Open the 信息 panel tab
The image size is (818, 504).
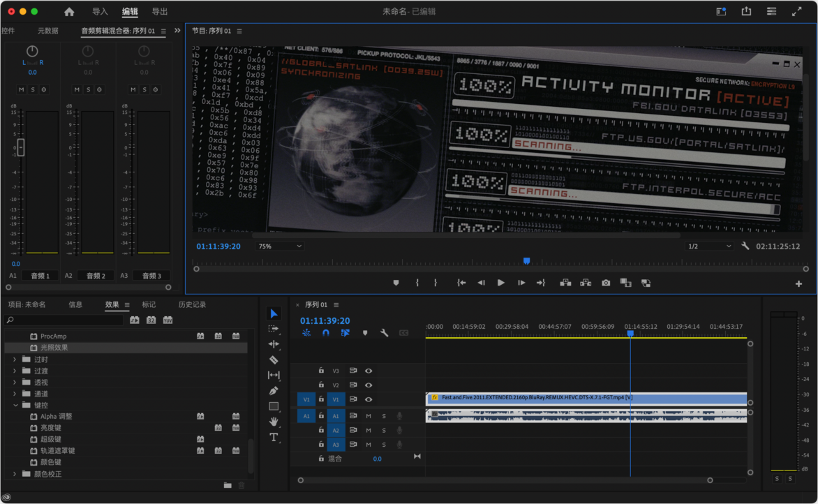coord(75,304)
